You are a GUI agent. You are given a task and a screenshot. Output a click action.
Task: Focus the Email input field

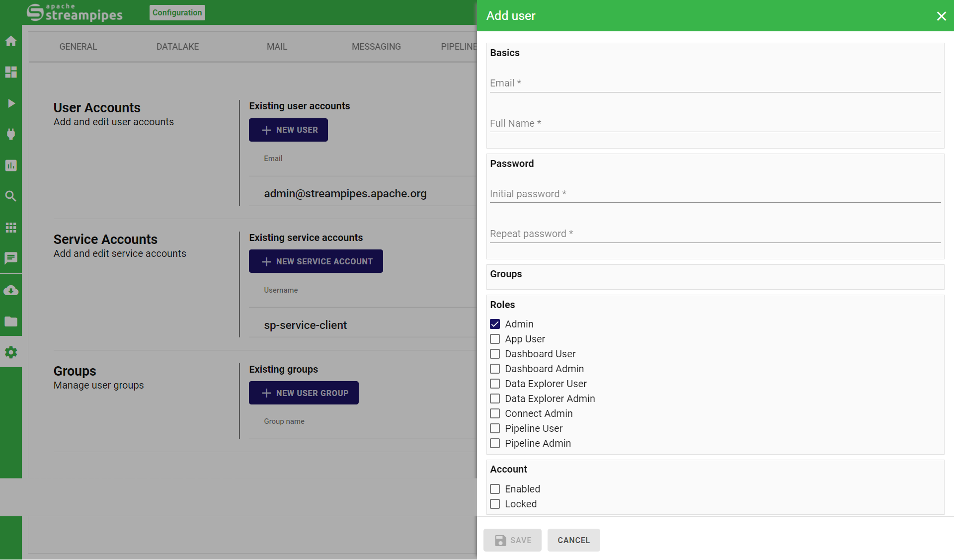click(715, 83)
